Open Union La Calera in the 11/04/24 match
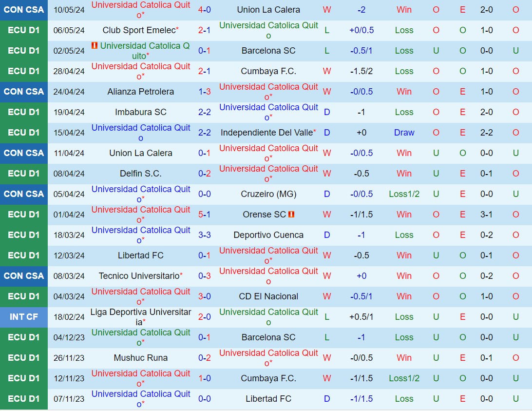 141,153
